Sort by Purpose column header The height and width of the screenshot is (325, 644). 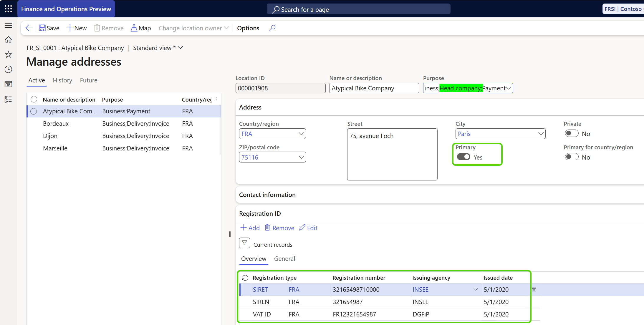click(112, 100)
